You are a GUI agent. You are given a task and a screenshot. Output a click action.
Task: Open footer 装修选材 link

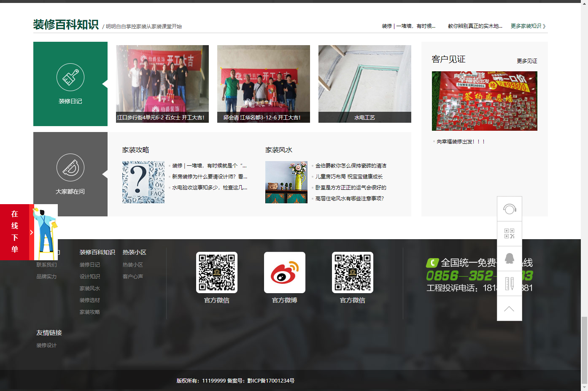(x=90, y=300)
